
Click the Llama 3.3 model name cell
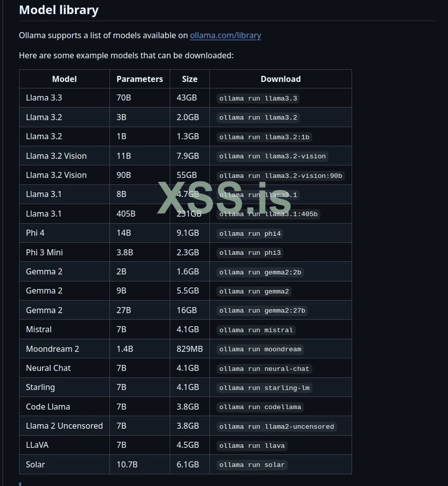coord(44,98)
